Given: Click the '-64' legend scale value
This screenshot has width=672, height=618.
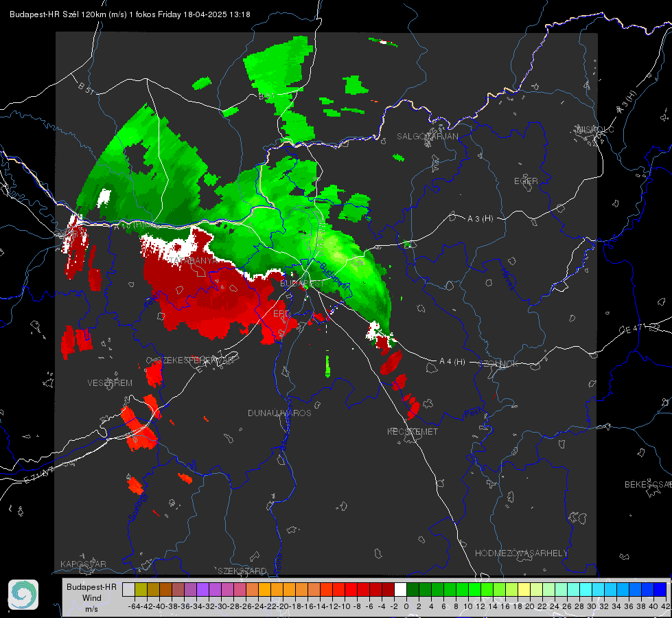Looking at the screenshot, I should click(135, 606).
